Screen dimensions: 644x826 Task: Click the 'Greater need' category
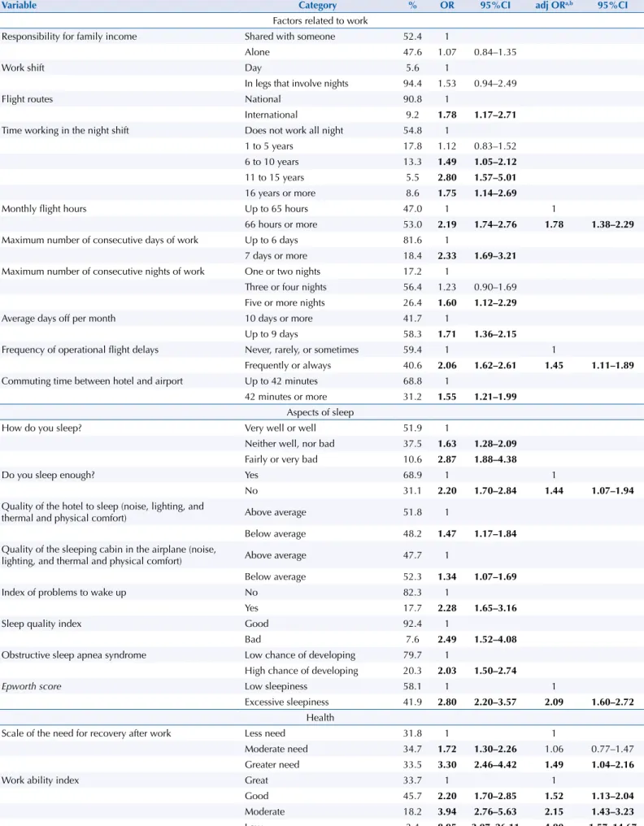click(x=272, y=765)
